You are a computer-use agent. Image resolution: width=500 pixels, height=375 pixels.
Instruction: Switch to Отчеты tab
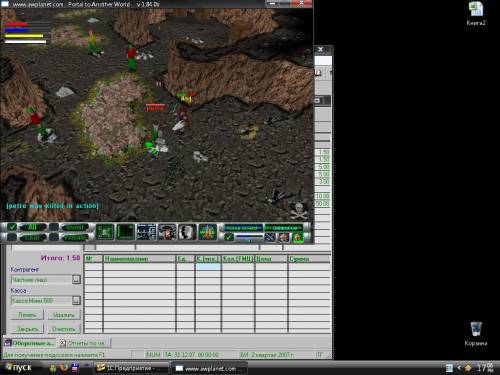[84, 343]
